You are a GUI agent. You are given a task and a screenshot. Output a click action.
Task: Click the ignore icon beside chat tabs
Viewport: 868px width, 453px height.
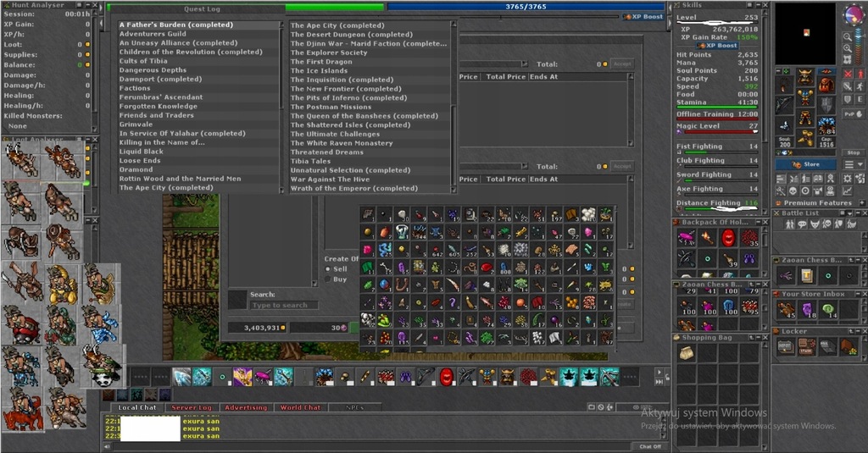click(x=601, y=407)
